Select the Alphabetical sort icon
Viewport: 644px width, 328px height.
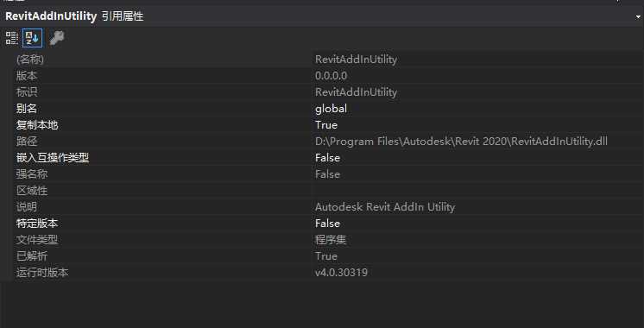point(32,38)
